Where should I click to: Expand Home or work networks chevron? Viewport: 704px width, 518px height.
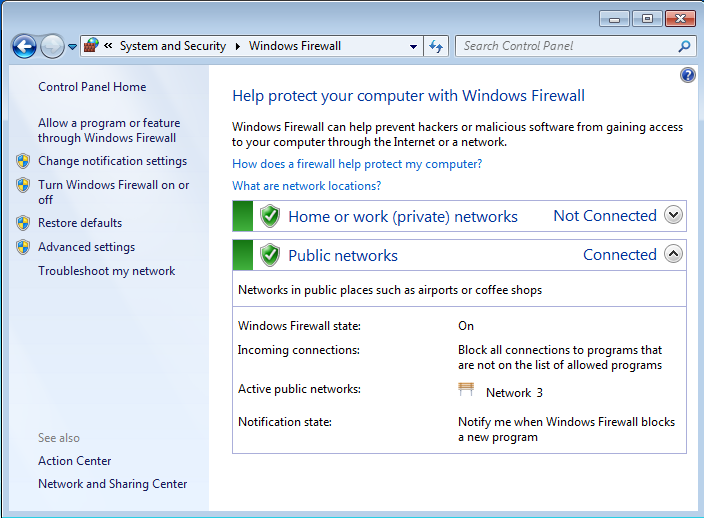pyautogui.click(x=673, y=215)
